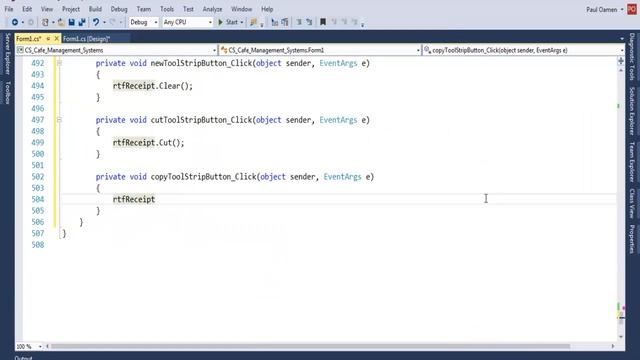The width and height of the screenshot is (640, 360).
Task: Open the Test menu
Action: click(188, 9)
